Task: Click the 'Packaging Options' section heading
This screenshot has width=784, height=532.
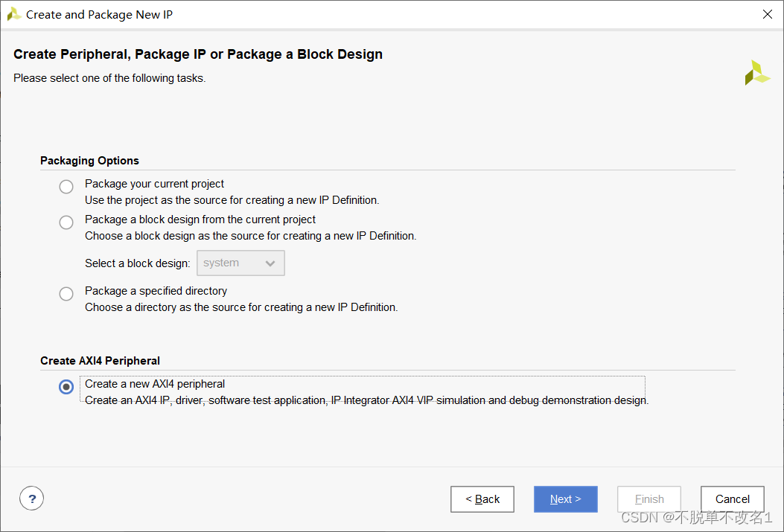Action: coord(89,161)
